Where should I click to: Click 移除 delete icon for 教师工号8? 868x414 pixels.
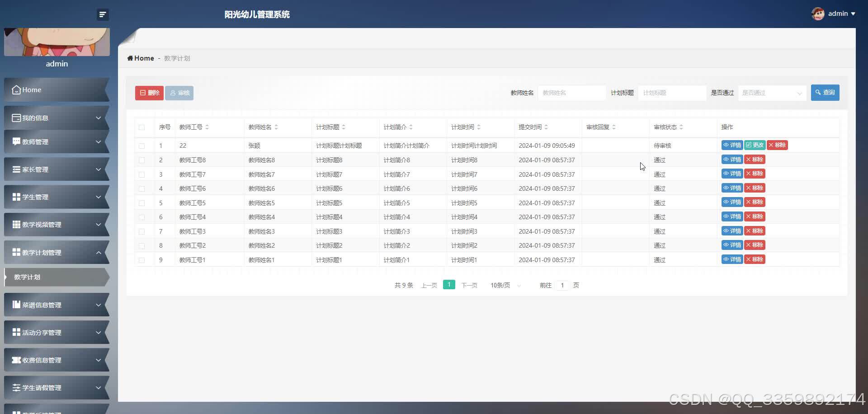(754, 159)
